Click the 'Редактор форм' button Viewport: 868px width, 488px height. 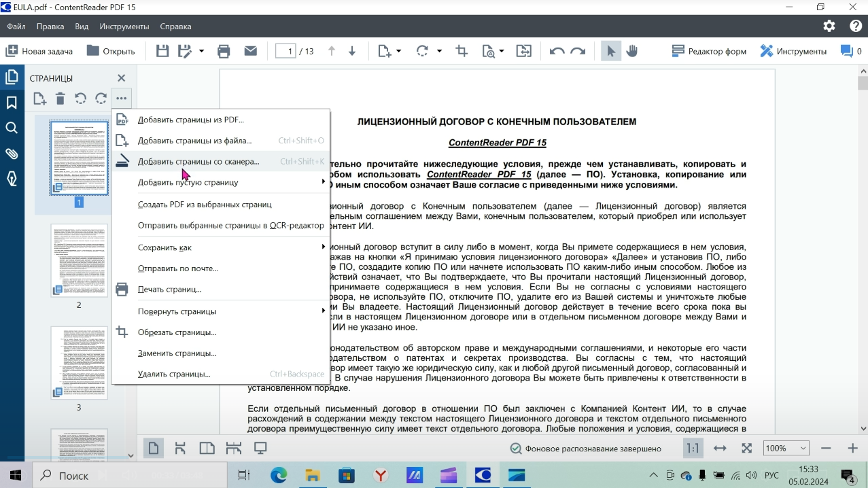pyautogui.click(x=709, y=51)
